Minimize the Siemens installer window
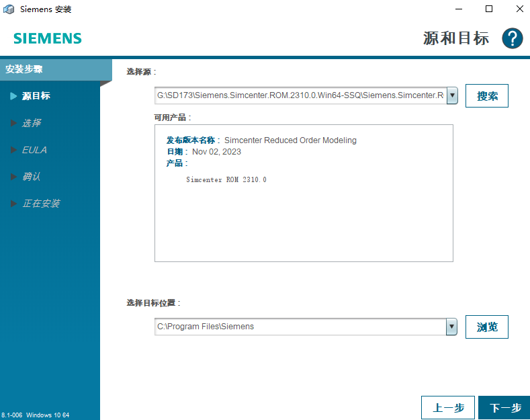The height and width of the screenshot is (420, 530). pyautogui.click(x=459, y=9)
